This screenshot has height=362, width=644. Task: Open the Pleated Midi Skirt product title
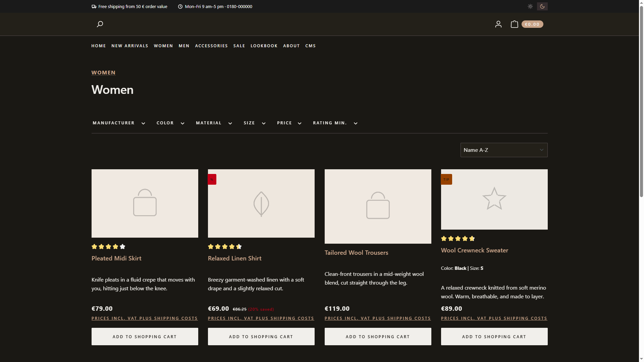(x=116, y=258)
